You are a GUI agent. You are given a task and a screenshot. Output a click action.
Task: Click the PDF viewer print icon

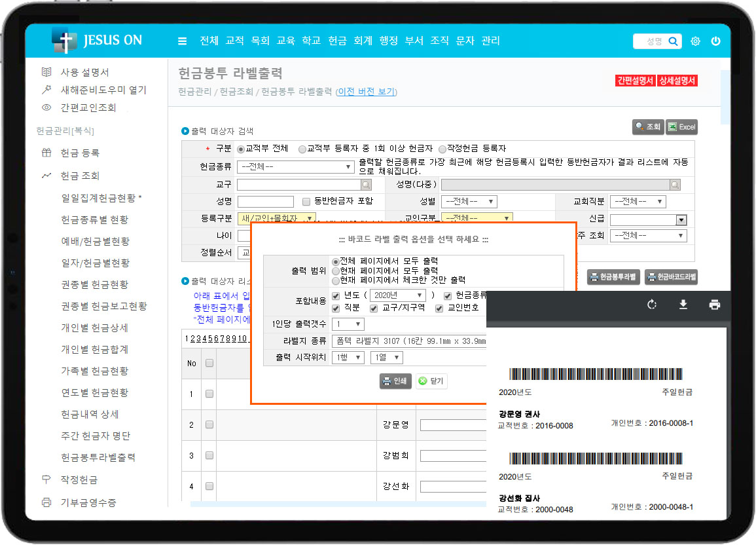coord(715,305)
